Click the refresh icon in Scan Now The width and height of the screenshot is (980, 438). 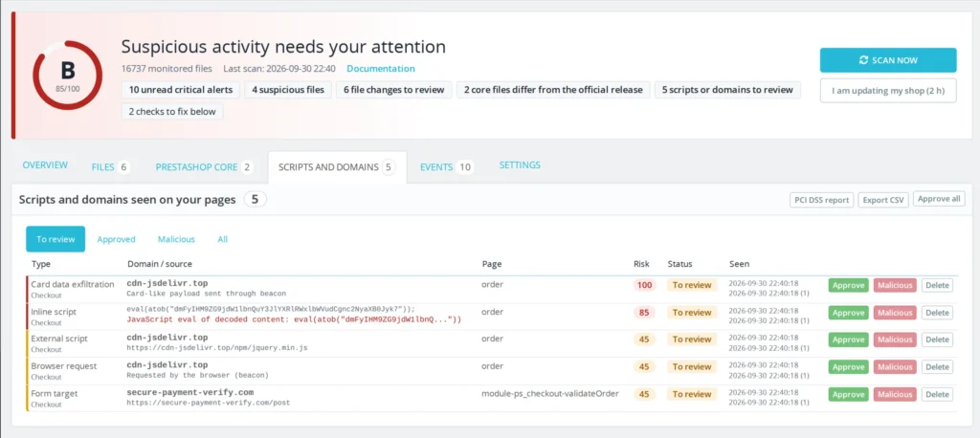point(864,60)
